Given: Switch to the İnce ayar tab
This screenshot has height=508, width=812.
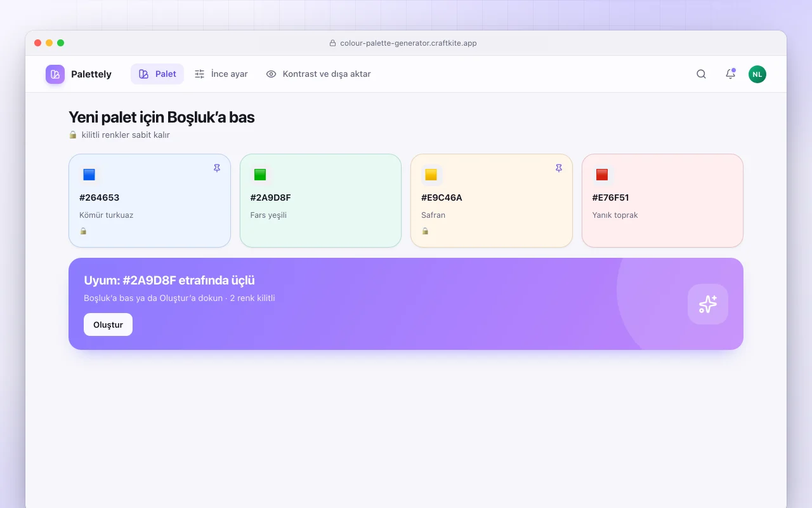Looking at the screenshot, I should (221, 74).
